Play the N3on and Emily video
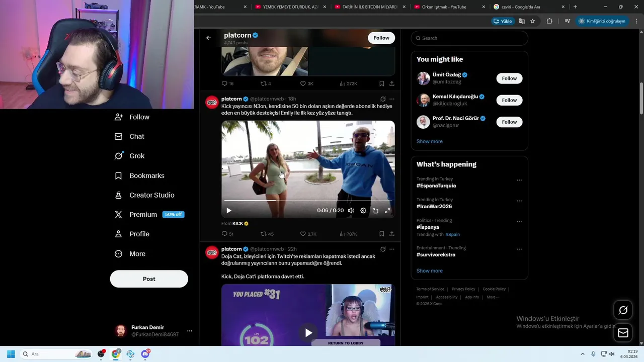The width and height of the screenshot is (644, 362). tap(229, 211)
